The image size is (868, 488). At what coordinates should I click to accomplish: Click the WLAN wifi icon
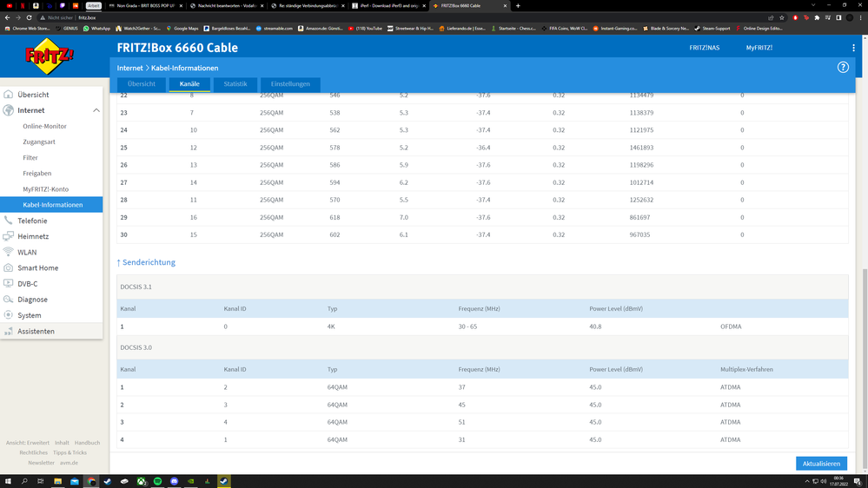[9, 252]
